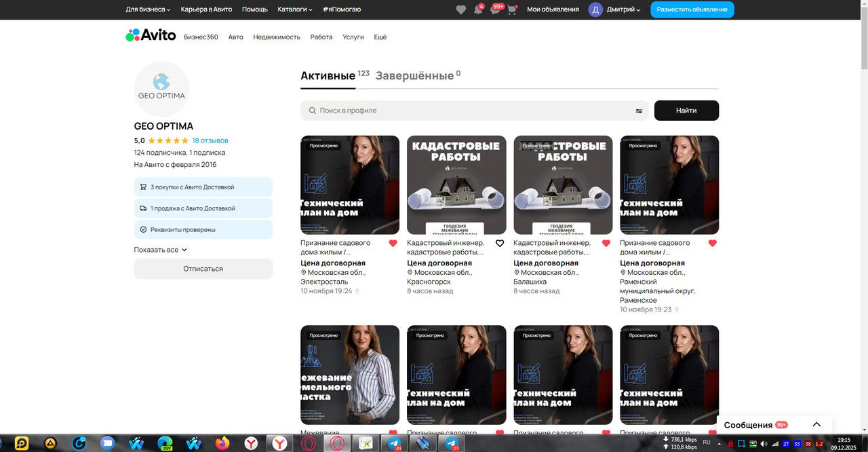Open Авто category

235,37
